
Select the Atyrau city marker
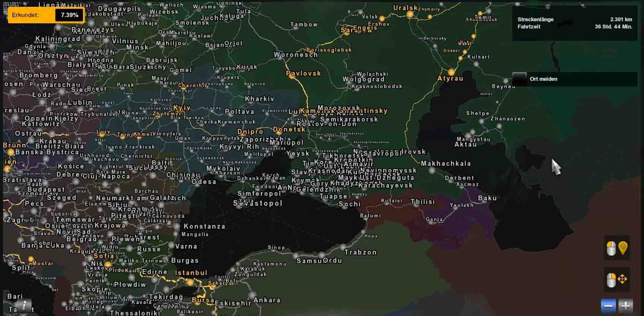(x=451, y=72)
